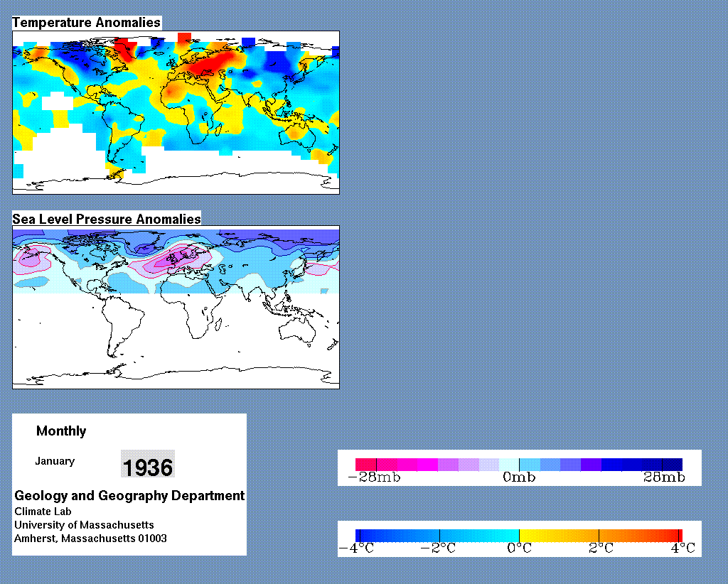
Task: Click the '-4°C' temperature scale label
Action: point(357,548)
